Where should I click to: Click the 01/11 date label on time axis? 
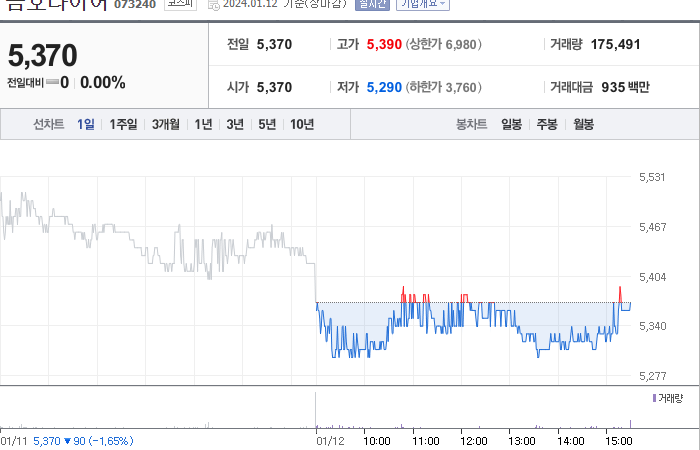(14, 441)
